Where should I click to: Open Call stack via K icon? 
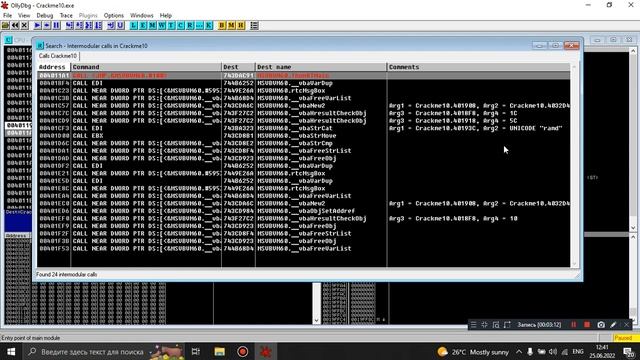(x=209, y=25)
